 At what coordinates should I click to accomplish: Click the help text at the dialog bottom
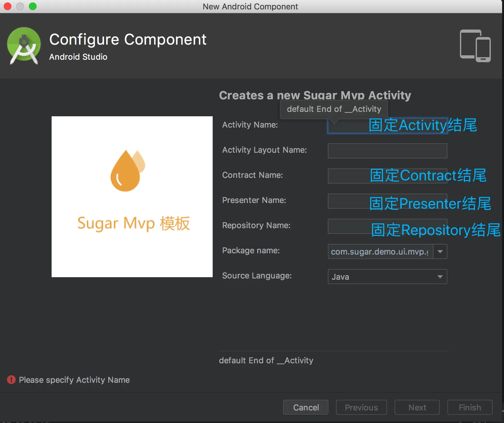(x=266, y=360)
